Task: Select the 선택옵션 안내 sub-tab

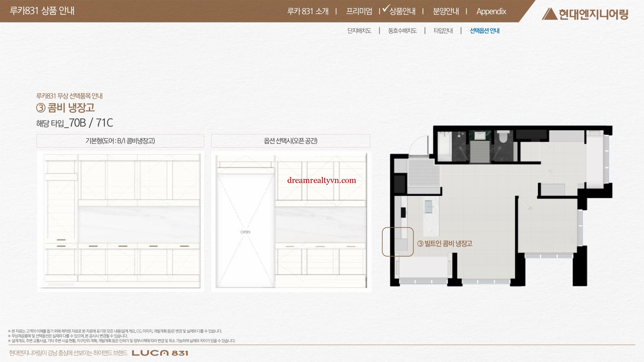Action: (485, 31)
